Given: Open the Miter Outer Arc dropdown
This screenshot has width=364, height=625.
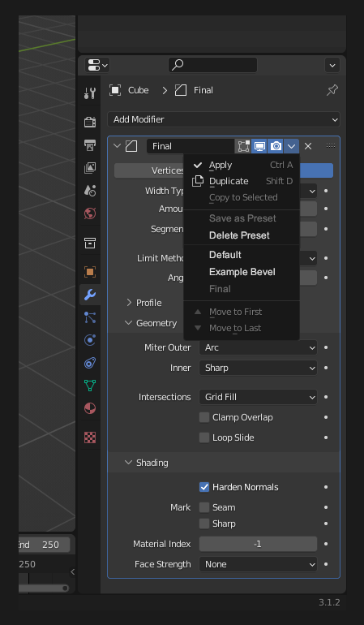Looking at the screenshot, I should 258,347.
